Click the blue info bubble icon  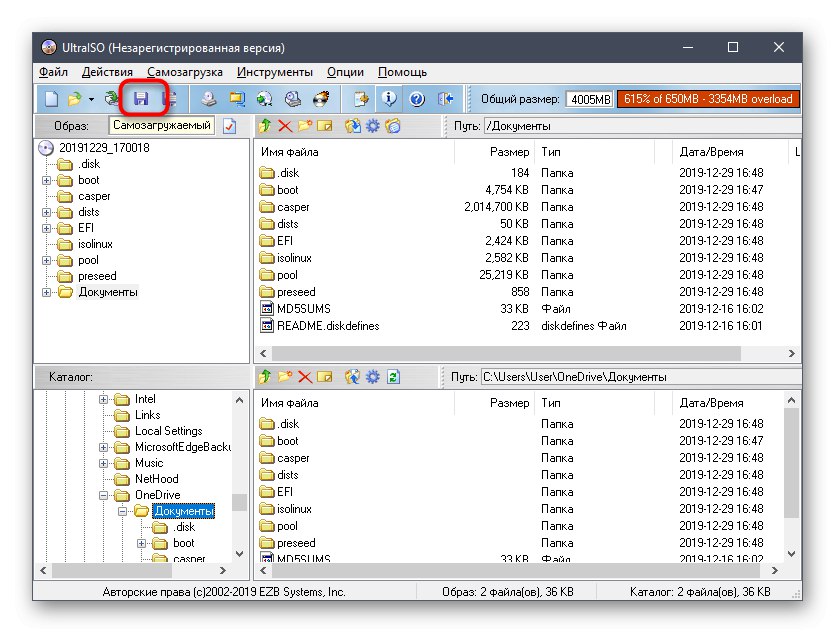click(389, 99)
